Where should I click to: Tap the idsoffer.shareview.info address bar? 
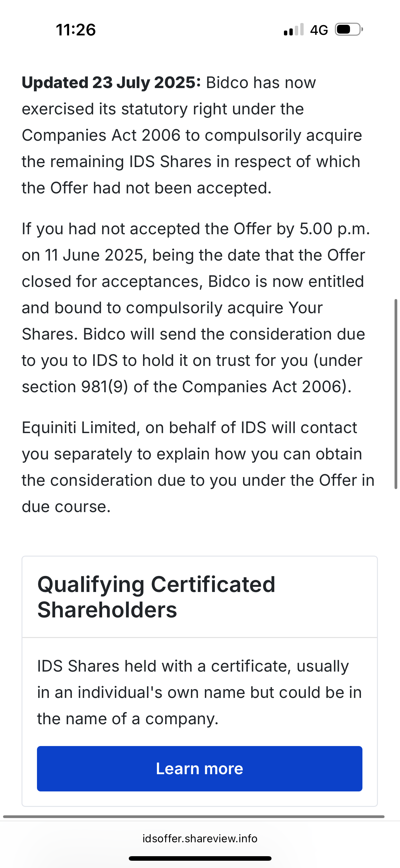click(x=200, y=838)
